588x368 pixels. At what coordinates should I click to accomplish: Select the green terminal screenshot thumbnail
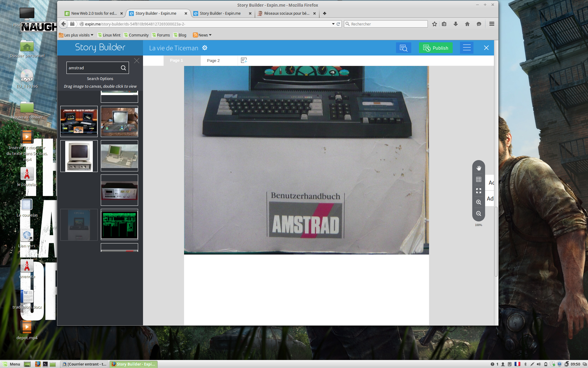(119, 224)
